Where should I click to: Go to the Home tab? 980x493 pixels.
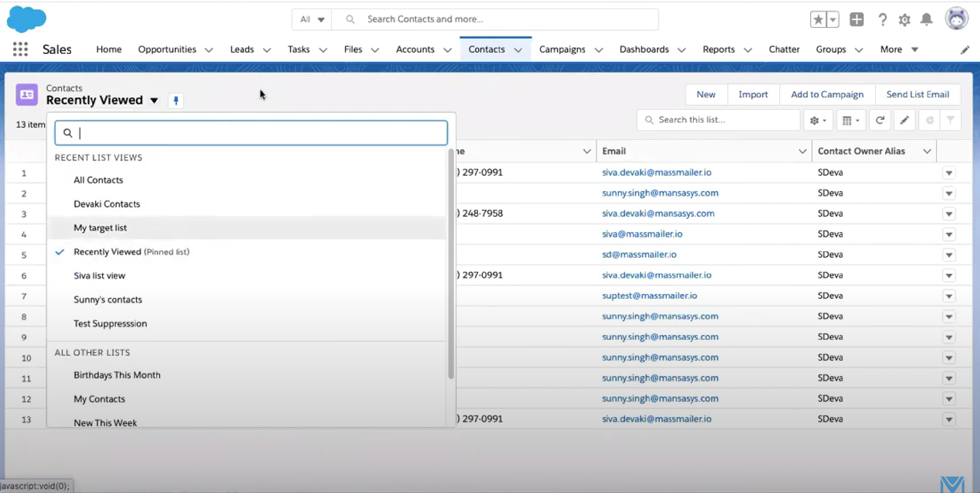click(x=109, y=50)
